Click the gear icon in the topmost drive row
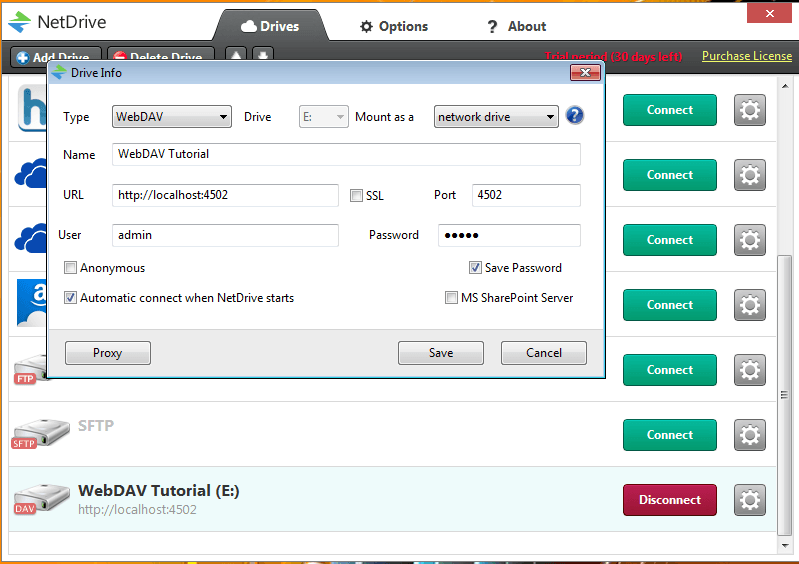Image resolution: width=799 pixels, height=564 pixels. click(x=750, y=110)
